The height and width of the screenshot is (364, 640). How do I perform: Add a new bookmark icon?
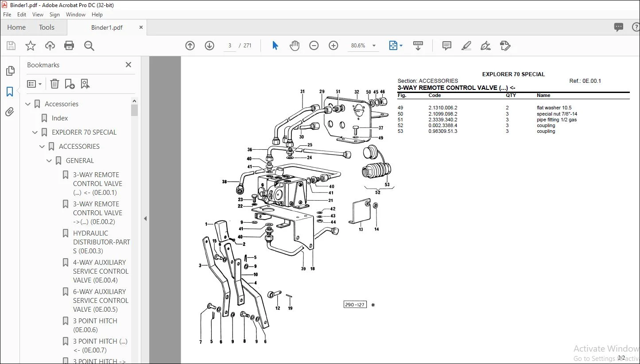tap(70, 84)
